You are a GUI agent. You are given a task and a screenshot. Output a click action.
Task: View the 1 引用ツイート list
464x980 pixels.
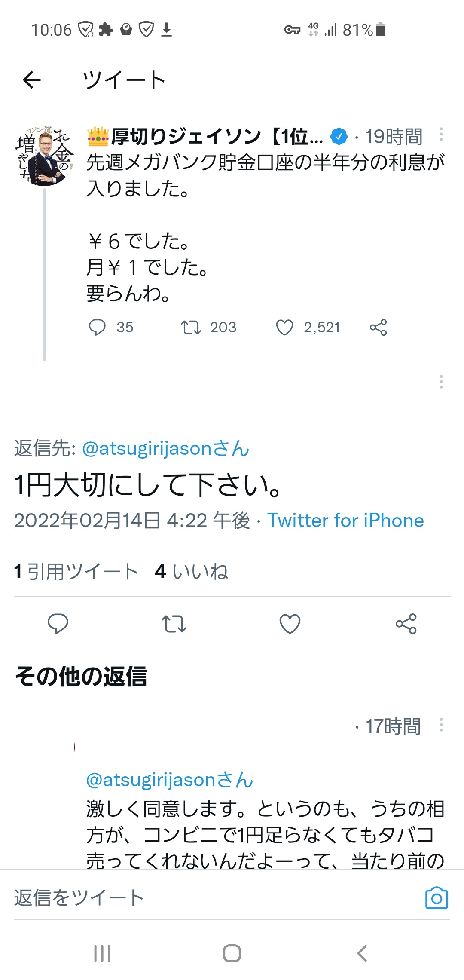[x=76, y=572]
